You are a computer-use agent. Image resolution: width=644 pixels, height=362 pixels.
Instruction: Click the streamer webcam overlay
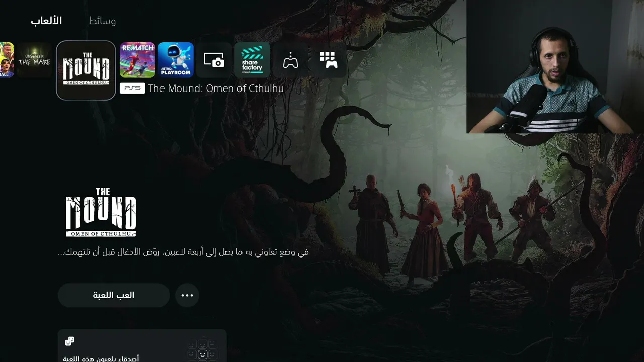pos(555,66)
